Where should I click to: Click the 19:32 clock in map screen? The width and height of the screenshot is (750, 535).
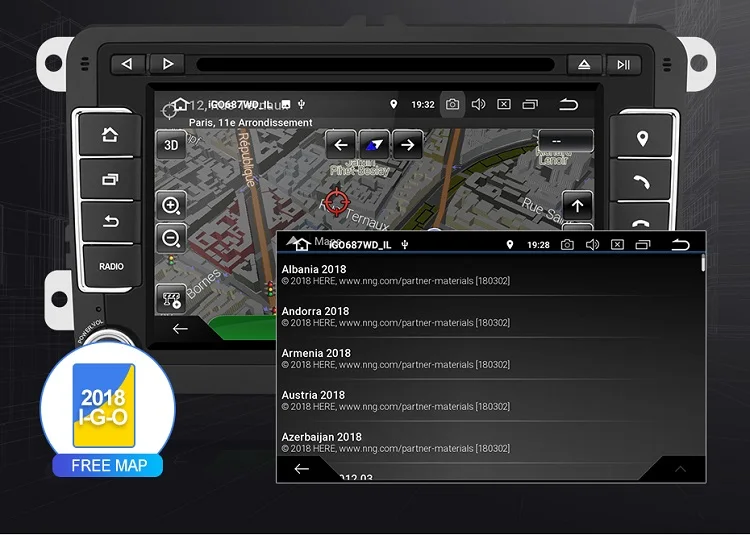point(423,104)
